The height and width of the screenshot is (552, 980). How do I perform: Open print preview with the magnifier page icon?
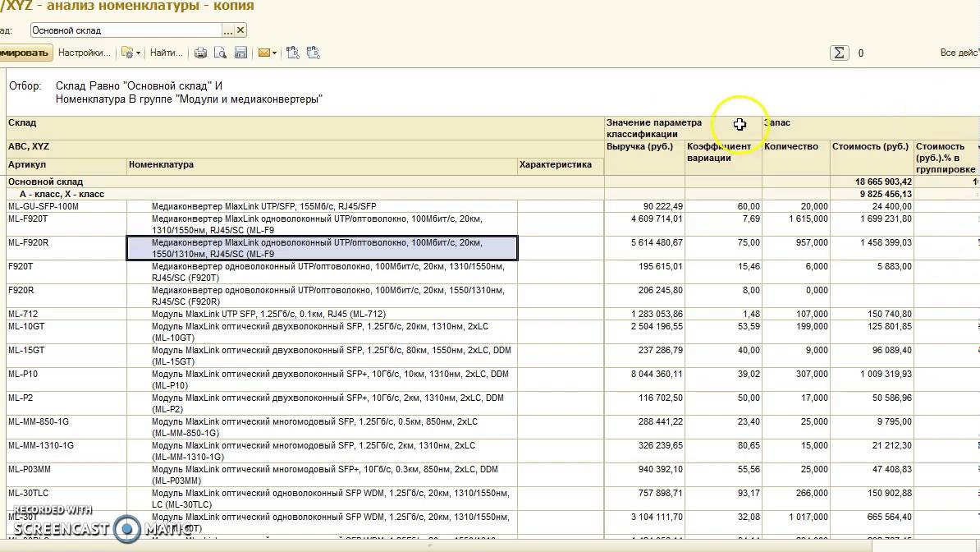coord(220,53)
